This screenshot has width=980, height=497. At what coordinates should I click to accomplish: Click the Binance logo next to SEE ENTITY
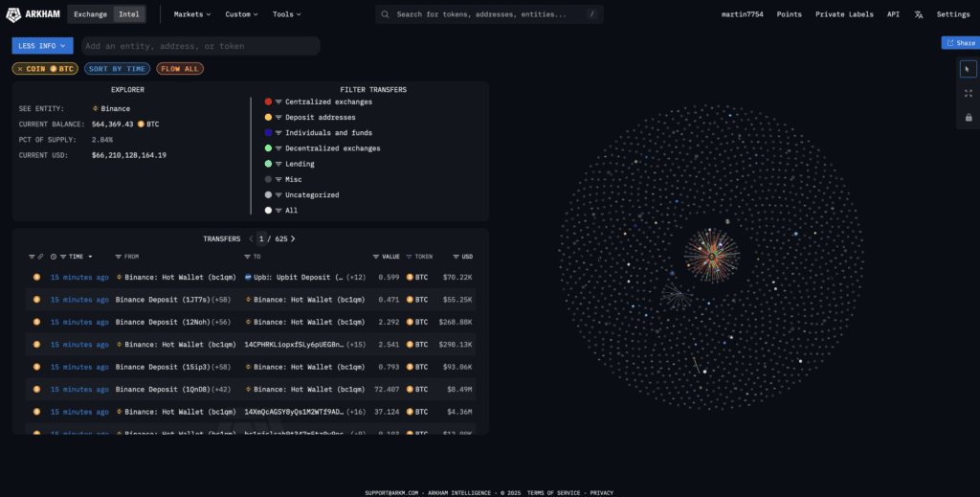pos(96,109)
